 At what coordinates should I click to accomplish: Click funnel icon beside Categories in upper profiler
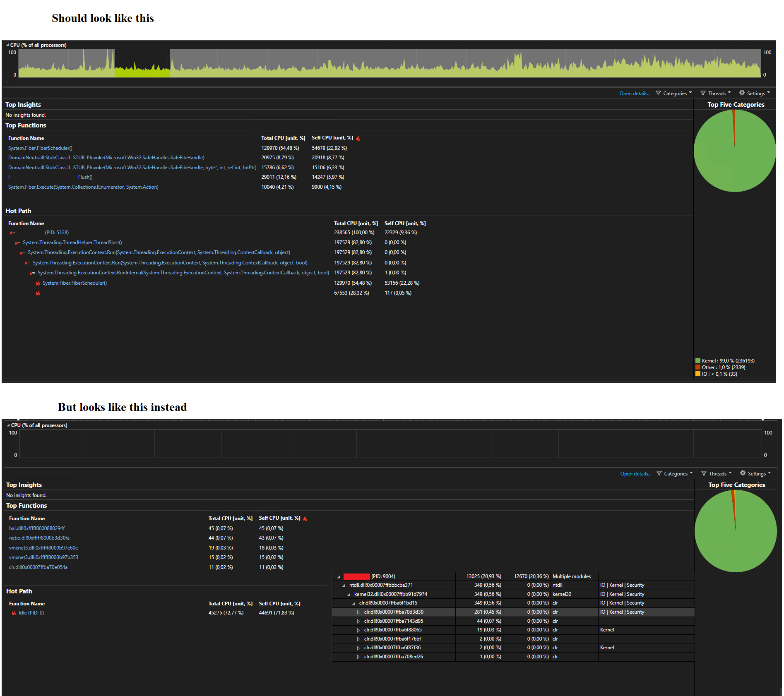click(x=658, y=93)
